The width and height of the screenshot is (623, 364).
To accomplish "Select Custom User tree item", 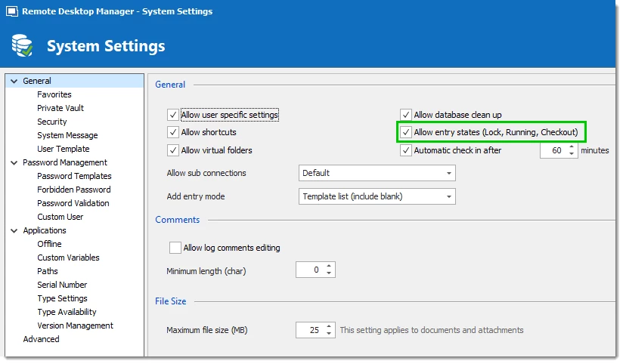I will click(60, 217).
